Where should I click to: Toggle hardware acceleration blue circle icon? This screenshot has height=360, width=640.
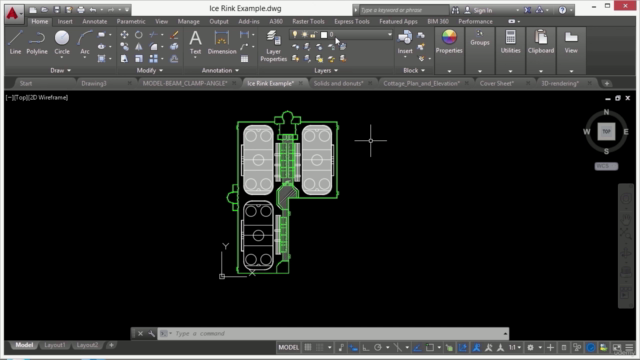pos(591,348)
